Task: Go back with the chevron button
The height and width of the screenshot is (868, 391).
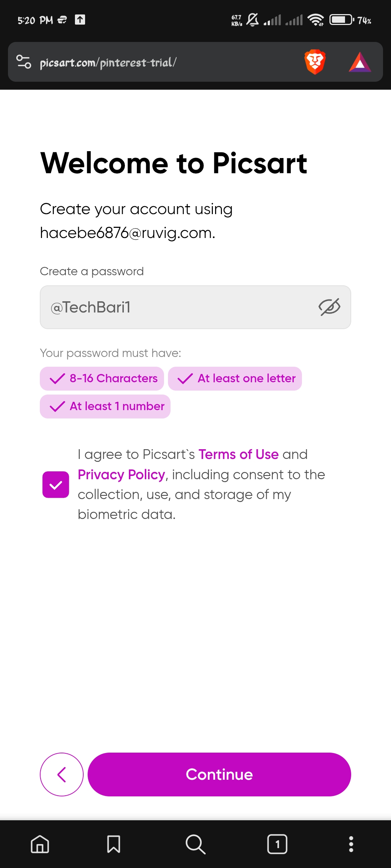Action: click(62, 774)
